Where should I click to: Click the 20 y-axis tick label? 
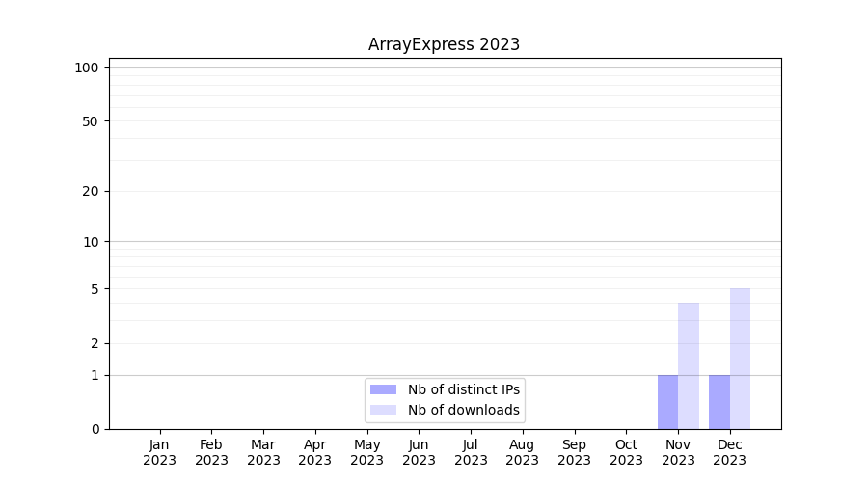click(90, 191)
